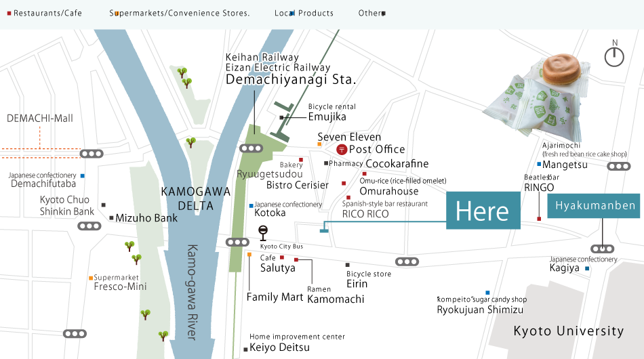Click the black marker beside Pharmacy Cocokarafine

click(326, 163)
